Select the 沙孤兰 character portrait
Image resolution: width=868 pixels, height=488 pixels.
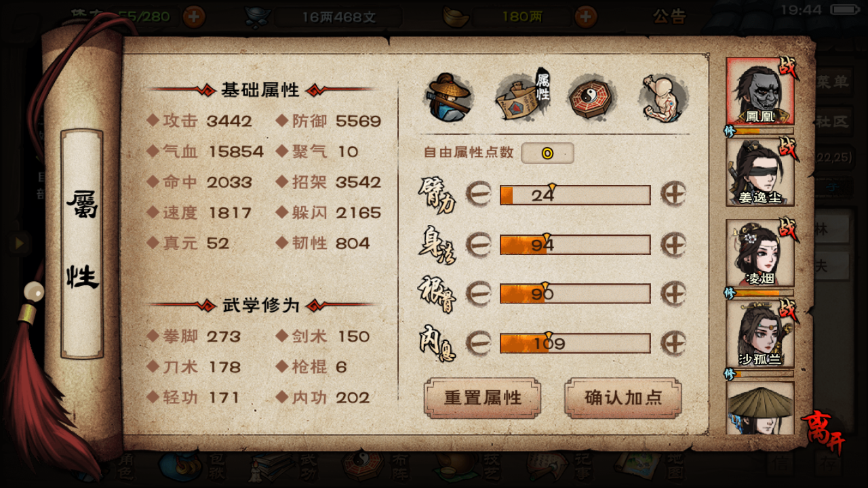point(760,333)
